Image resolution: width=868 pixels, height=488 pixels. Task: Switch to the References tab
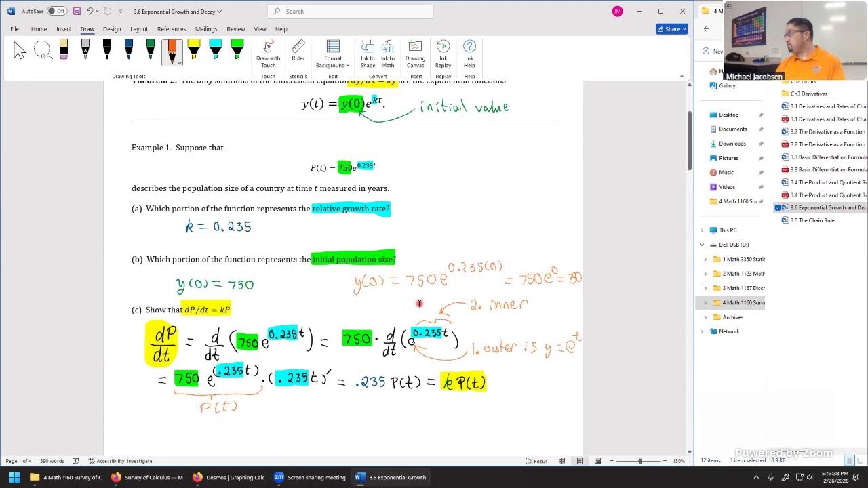click(x=172, y=29)
